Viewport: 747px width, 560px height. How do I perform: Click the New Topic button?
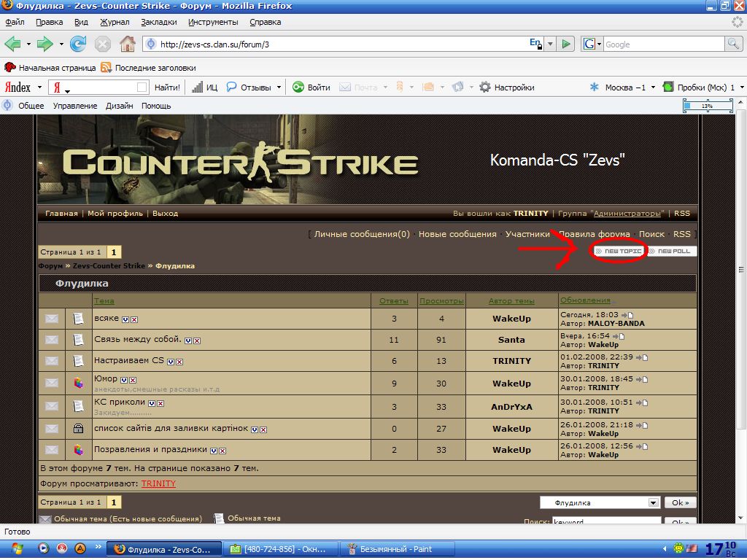[x=619, y=251]
